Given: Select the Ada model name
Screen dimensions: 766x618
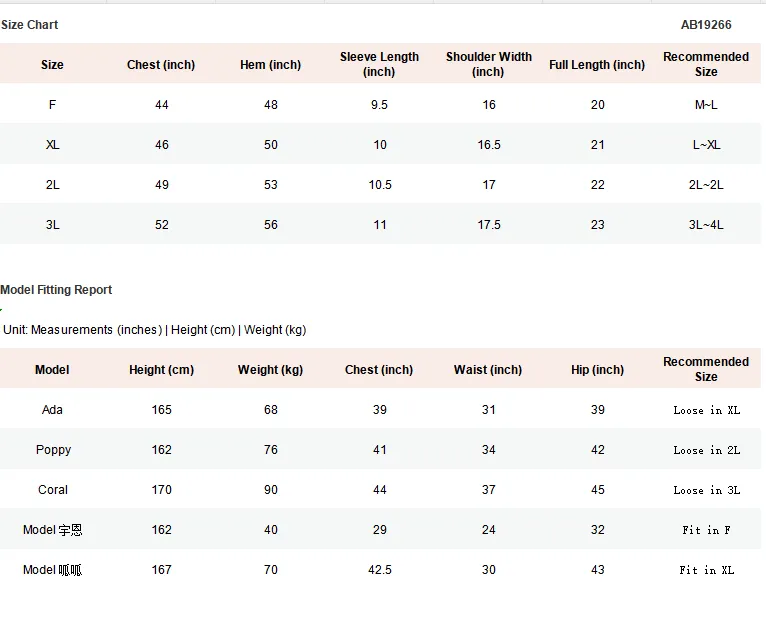Looking at the screenshot, I should pos(52,409).
